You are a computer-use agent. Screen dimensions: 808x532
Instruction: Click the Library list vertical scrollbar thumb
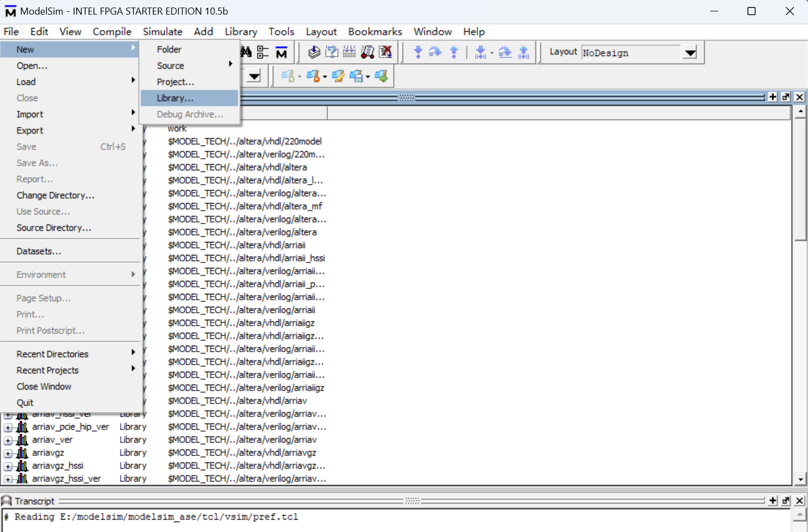click(x=800, y=179)
